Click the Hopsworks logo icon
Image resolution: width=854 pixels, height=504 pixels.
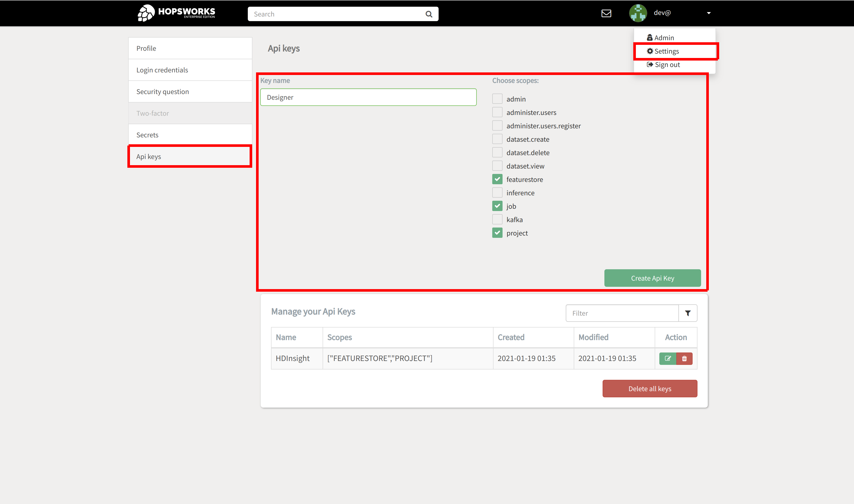(x=146, y=13)
